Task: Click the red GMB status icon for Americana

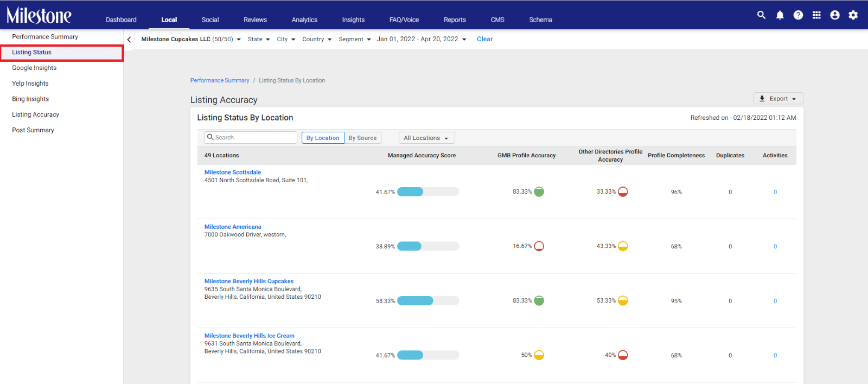Action: (x=539, y=246)
